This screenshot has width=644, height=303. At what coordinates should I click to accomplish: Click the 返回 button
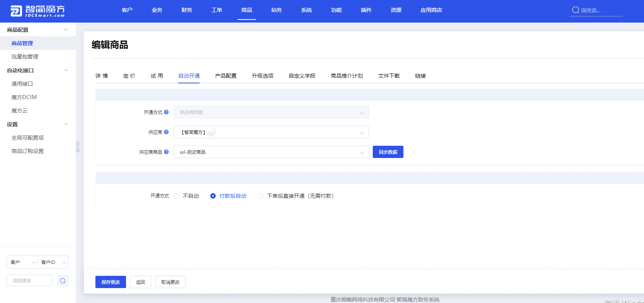(x=141, y=282)
